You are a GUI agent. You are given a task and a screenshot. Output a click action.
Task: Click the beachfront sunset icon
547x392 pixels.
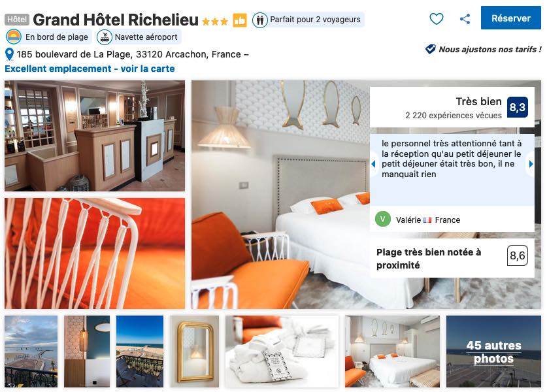click(14, 37)
